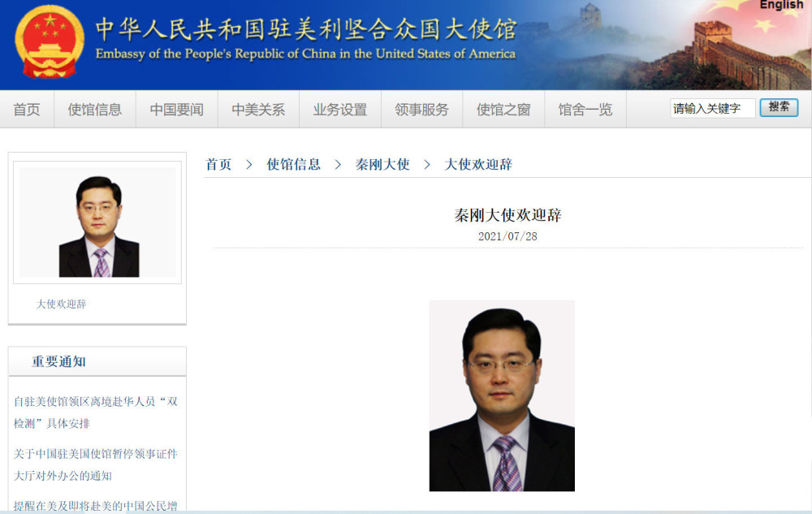Open the 使馆之窗 navigation menu

point(503,109)
